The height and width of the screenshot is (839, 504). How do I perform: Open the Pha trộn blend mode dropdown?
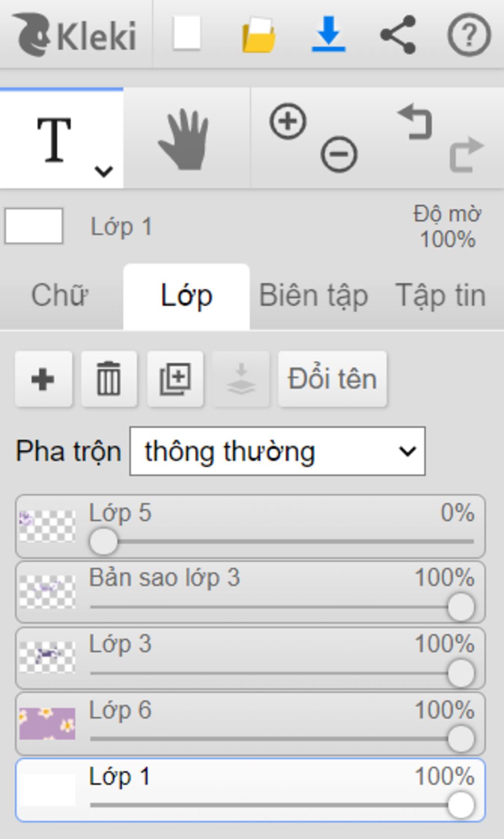tap(277, 451)
